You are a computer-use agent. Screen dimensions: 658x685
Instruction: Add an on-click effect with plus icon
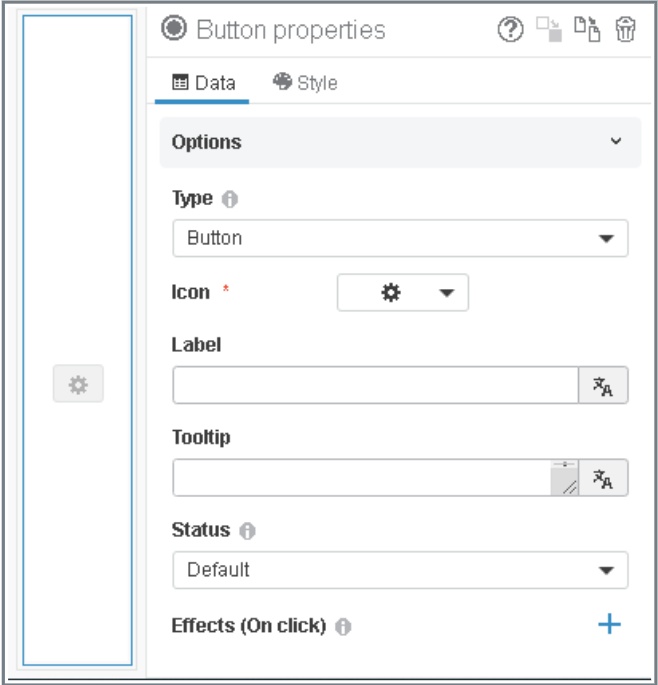(x=609, y=625)
